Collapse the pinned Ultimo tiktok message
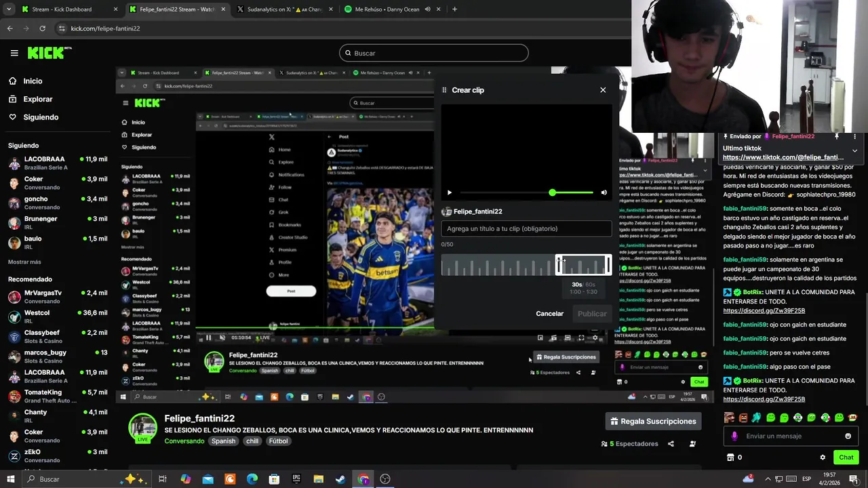The image size is (868, 488). click(854, 150)
